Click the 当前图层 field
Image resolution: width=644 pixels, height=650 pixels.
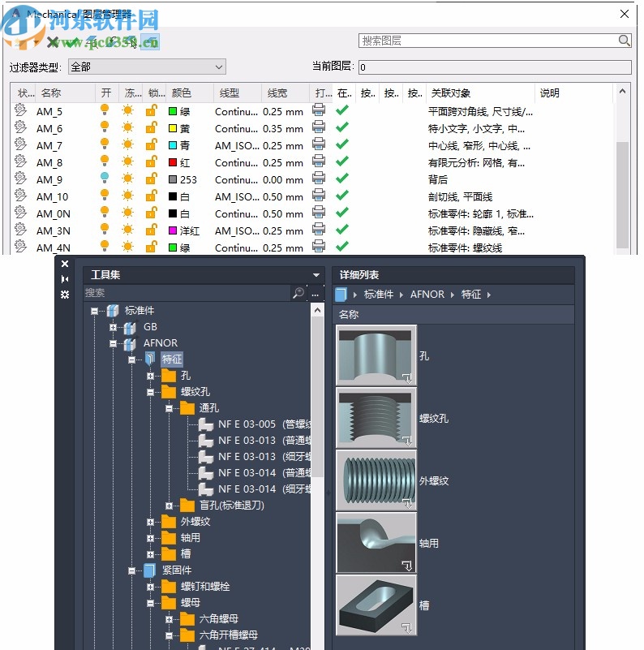coord(496,67)
